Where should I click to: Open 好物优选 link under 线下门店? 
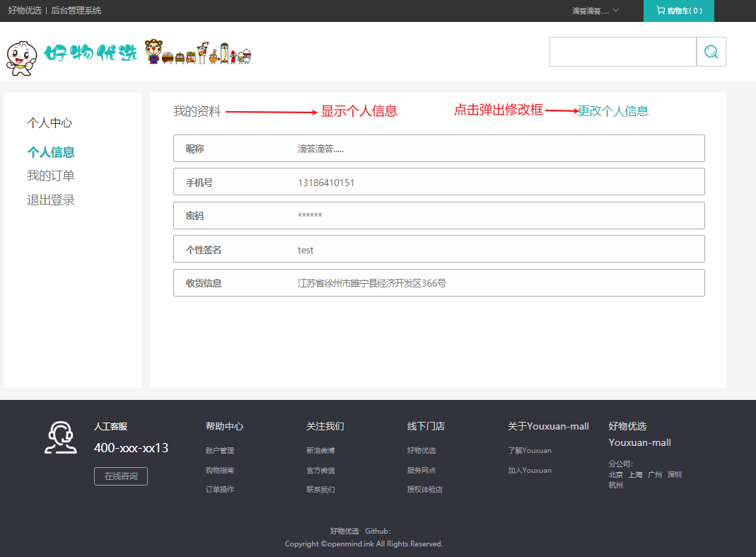(x=421, y=450)
